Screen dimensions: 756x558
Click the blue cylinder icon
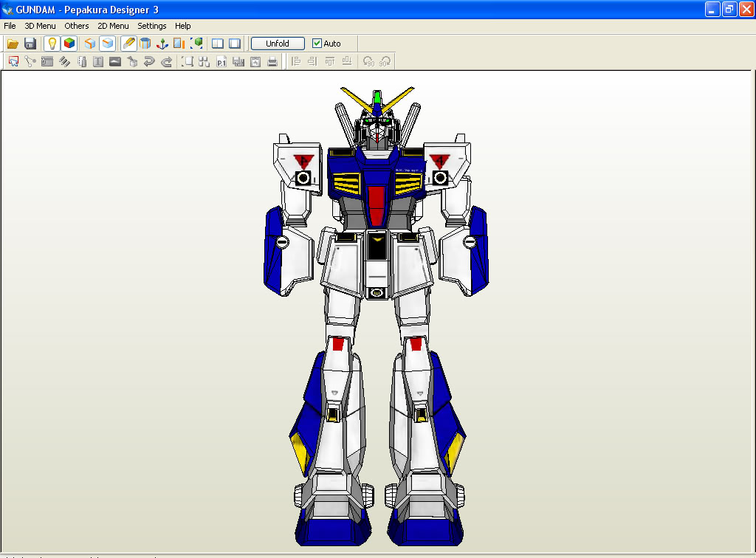coord(145,44)
